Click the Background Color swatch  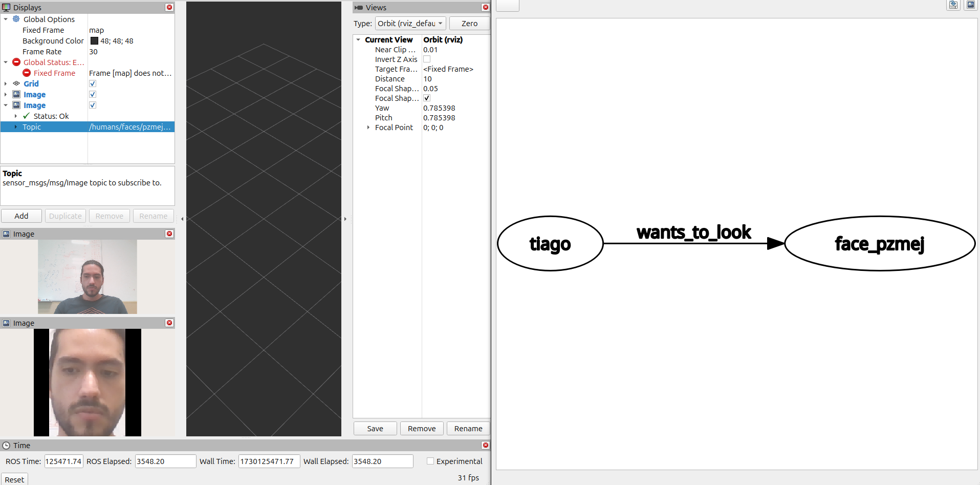pyautogui.click(x=94, y=40)
